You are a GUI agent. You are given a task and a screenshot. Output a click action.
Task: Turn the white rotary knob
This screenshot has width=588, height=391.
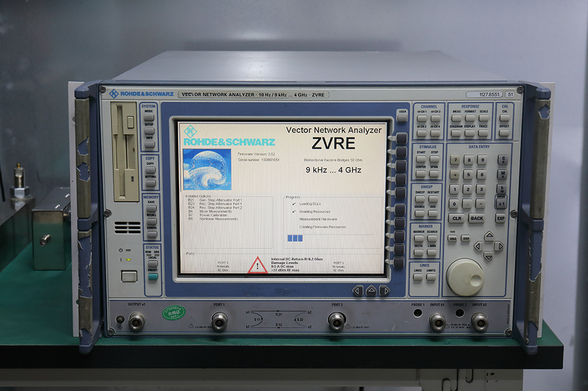465,277
